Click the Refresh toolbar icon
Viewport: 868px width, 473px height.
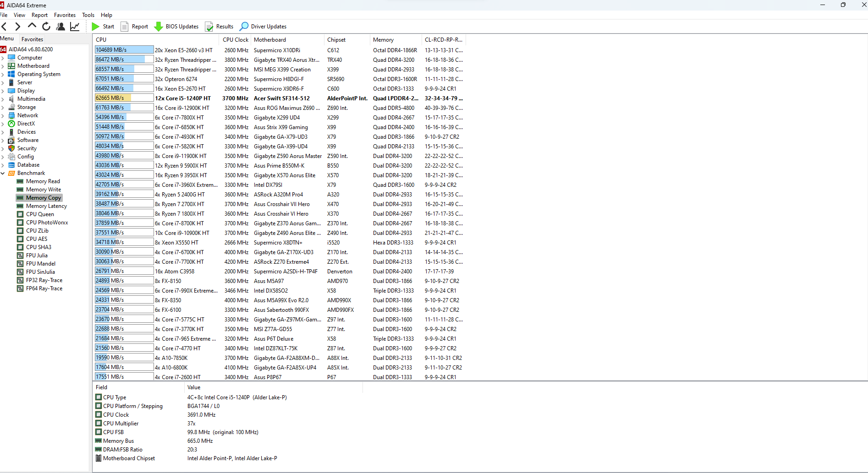click(x=46, y=27)
